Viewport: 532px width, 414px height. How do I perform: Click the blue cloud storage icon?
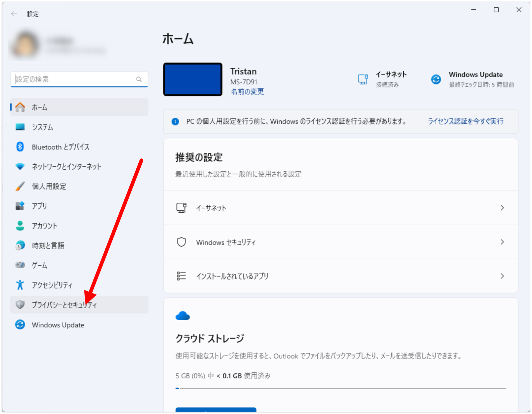tap(183, 316)
